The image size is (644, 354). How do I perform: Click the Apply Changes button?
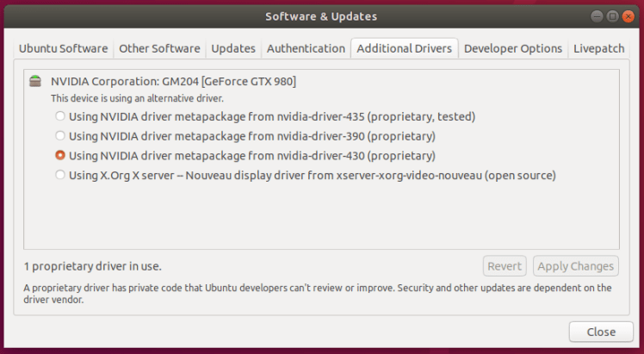point(575,266)
